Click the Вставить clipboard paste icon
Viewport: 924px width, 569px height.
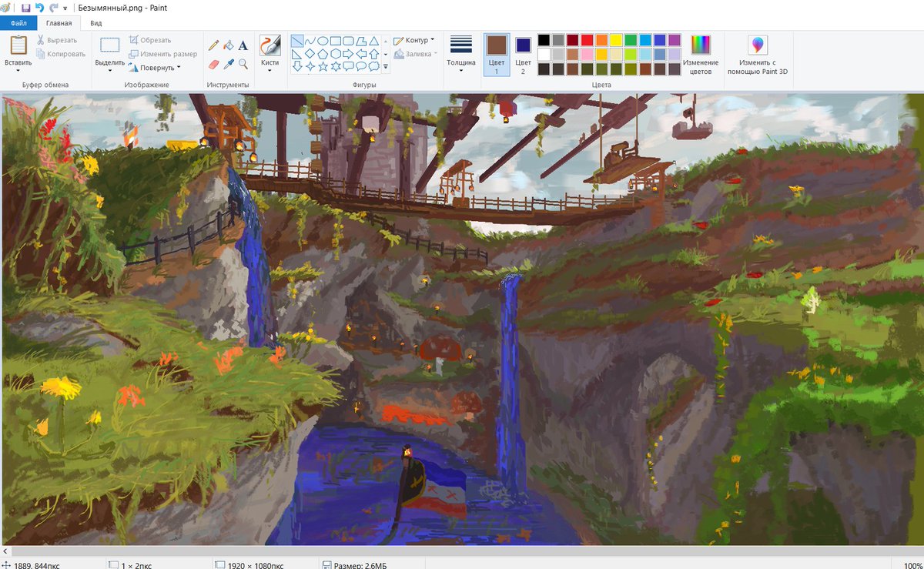click(18, 45)
